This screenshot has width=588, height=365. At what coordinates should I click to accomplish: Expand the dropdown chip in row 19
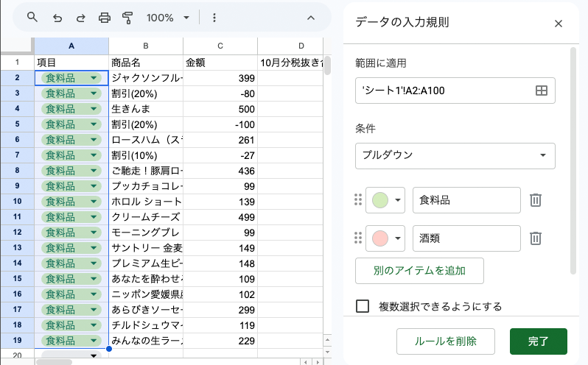(x=94, y=341)
